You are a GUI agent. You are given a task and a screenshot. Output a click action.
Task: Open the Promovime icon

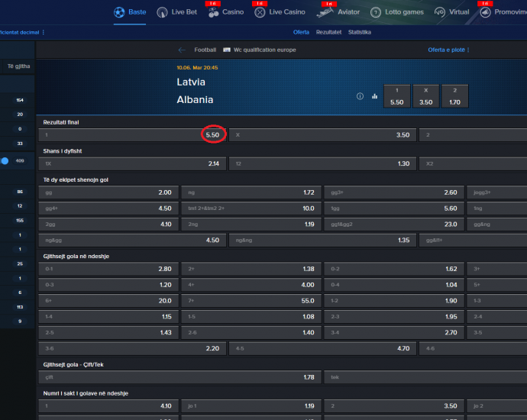click(485, 12)
